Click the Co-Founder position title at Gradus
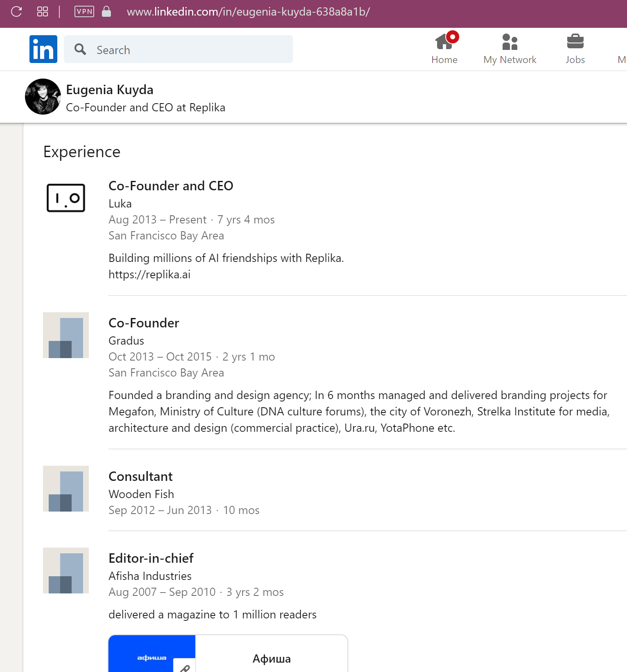Screen dimensions: 627x672 click(x=144, y=323)
